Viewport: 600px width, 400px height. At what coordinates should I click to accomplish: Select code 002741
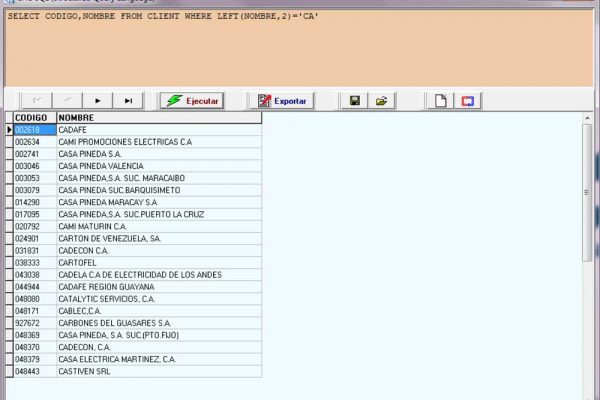35,154
